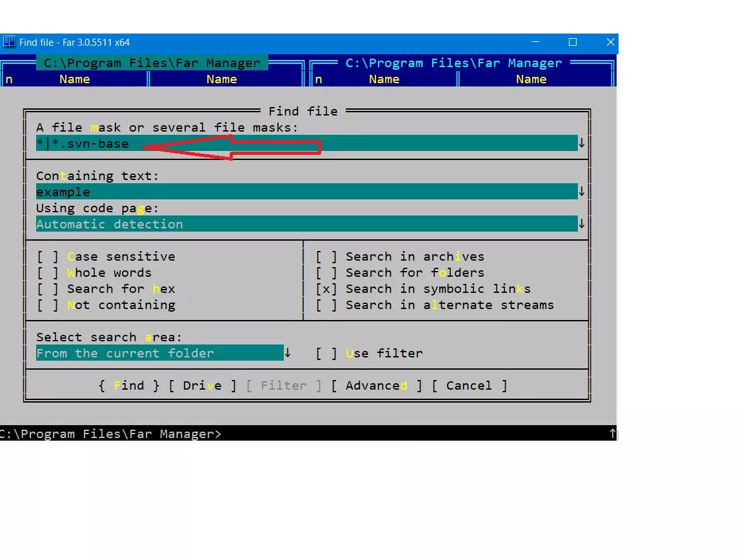The height and width of the screenshot is (560, 743).
Task: Open the From the current folder combo box
Action: (160, 353)
